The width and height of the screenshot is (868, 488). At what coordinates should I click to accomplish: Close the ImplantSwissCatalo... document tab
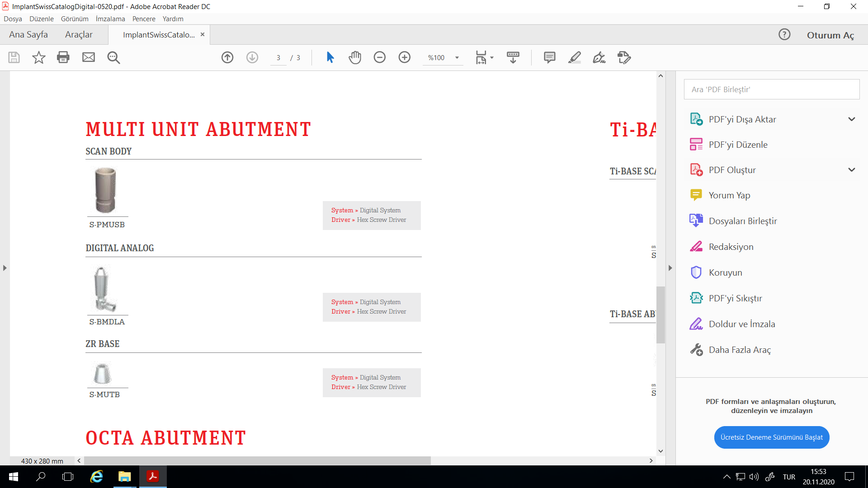(x=203, y=34)
